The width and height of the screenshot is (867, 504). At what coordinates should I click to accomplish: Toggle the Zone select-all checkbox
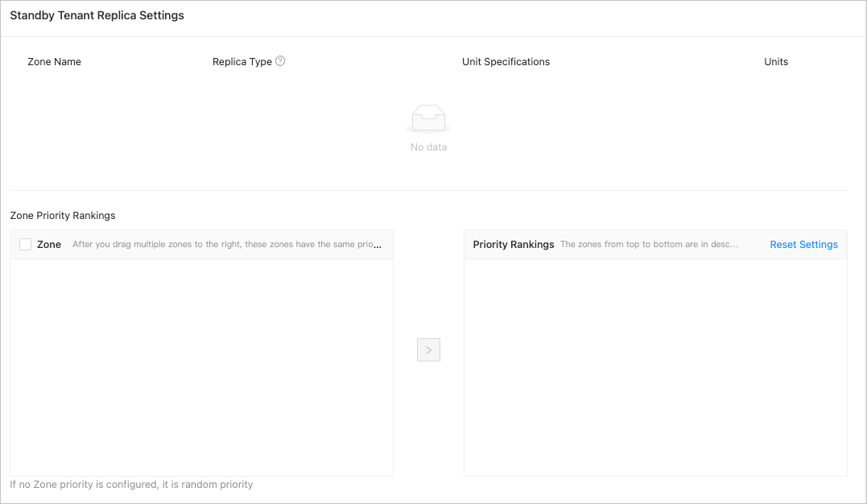pos(25,244)
